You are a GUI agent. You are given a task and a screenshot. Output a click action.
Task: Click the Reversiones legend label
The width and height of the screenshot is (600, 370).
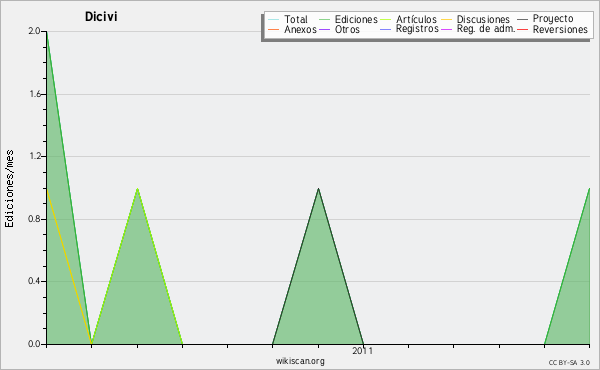pos(560,29)
